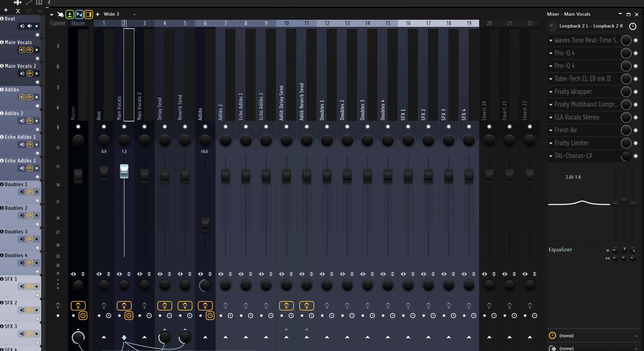Click the audio waveform icon at top left
644x351 pixels.
point(18,3)
